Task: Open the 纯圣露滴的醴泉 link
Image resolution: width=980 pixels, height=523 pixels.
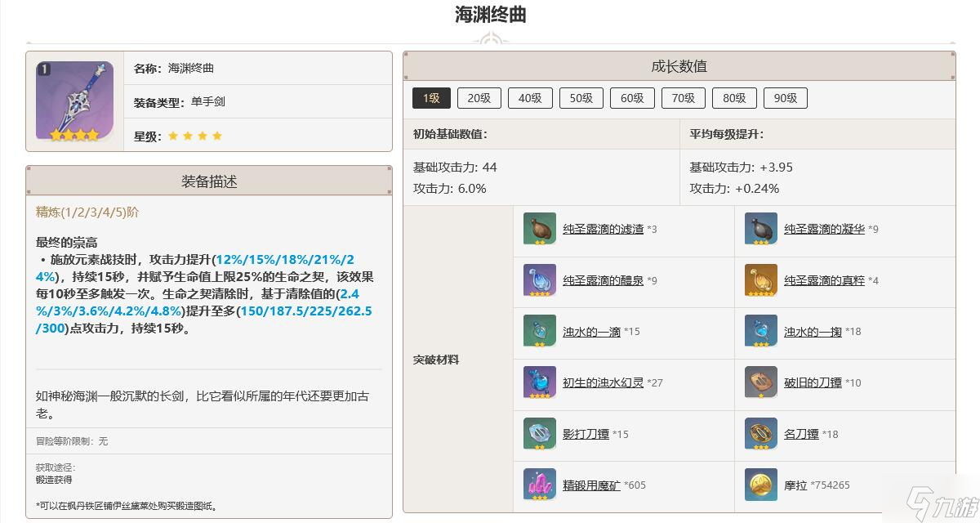Action: (604, 280)
